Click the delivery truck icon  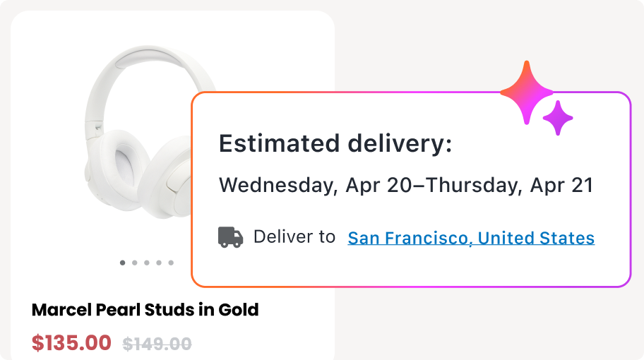pyautogui.click(x=230, y=237)
